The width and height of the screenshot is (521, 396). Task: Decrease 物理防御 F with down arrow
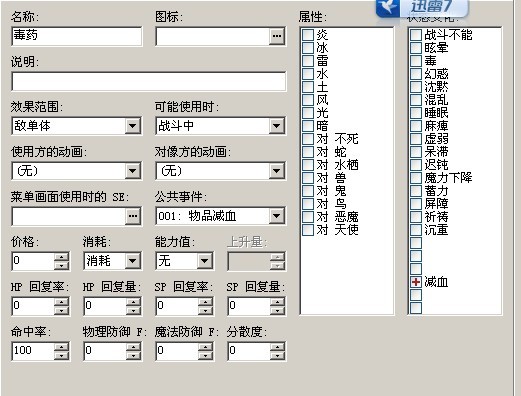pos(133,355)
